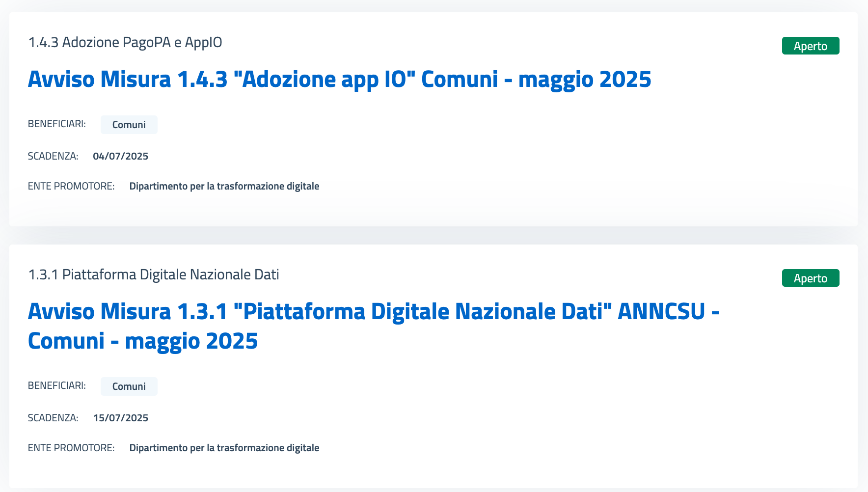Click the "1.3.1 Piattaforma Digitale Nazionale Dati" category text
This screenshot has width=868, height=492.
coord(154,274)
